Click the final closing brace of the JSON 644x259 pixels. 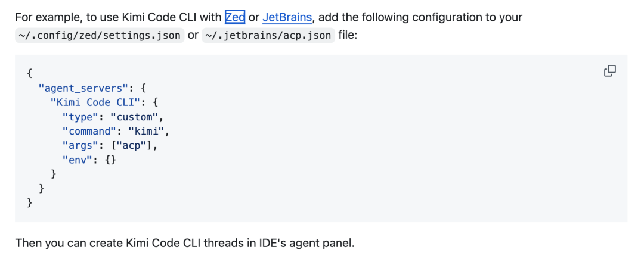tap(30, 203)
